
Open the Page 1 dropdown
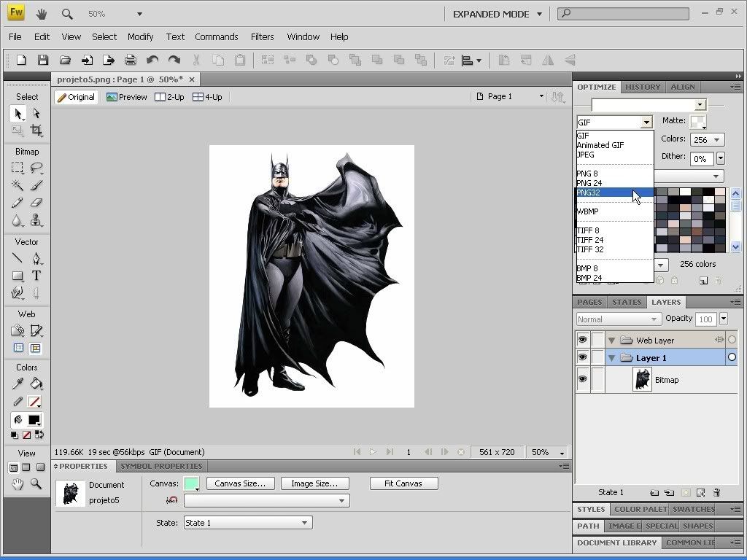click(x=541, y=96)
